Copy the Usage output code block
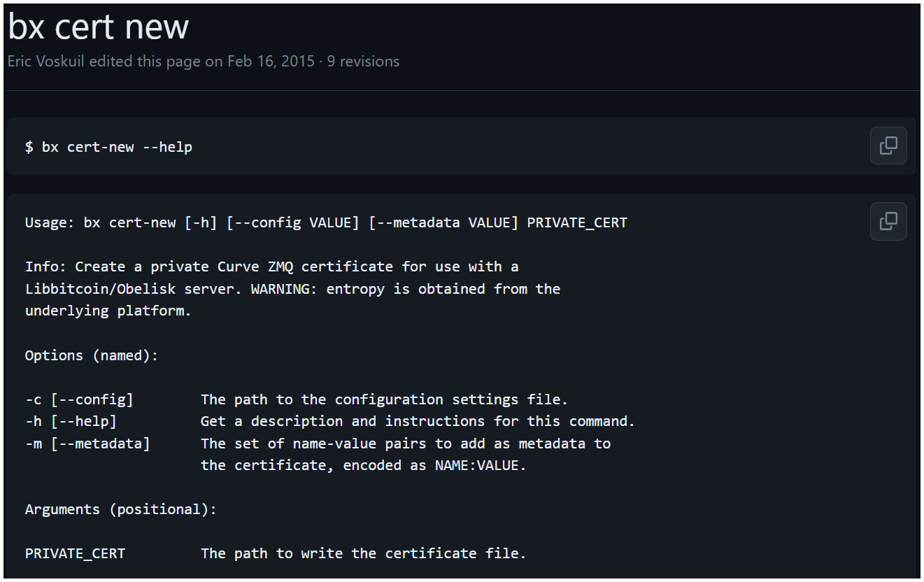The image size is (924, 582). click(x=888, y=221)
